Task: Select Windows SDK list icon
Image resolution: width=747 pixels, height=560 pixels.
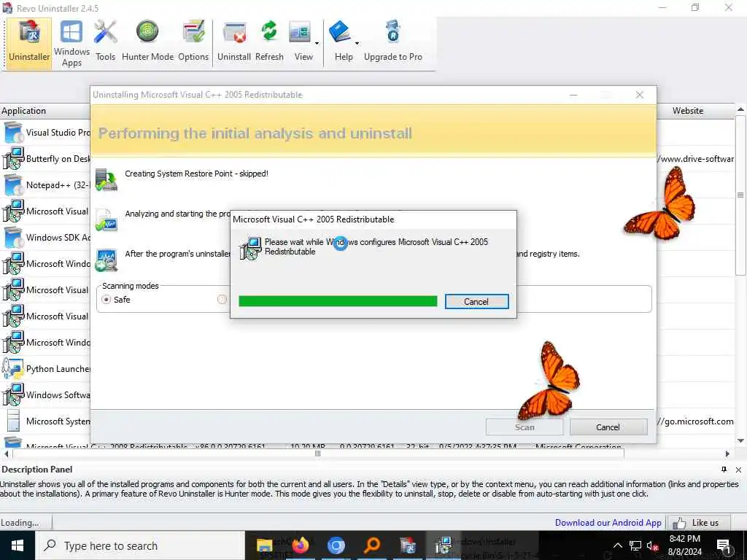Action: tap(13, 237)
